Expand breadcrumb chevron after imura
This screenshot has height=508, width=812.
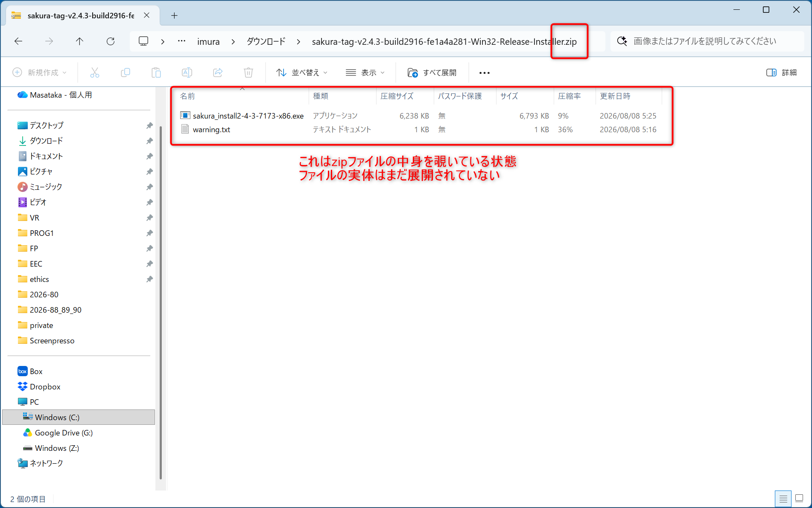(233, 41)
